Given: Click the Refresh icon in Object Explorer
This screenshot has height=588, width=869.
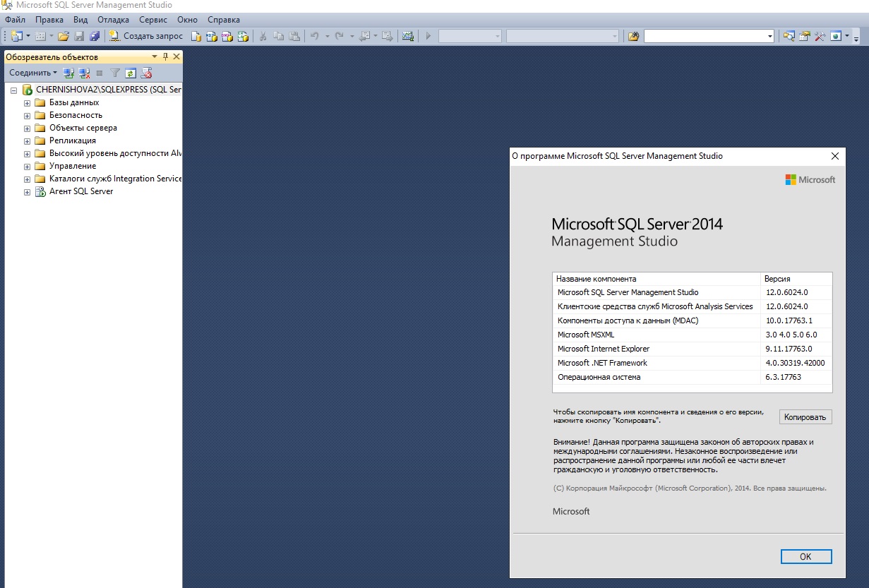Looking at the screenshot, I should click(x=130, y=73).
